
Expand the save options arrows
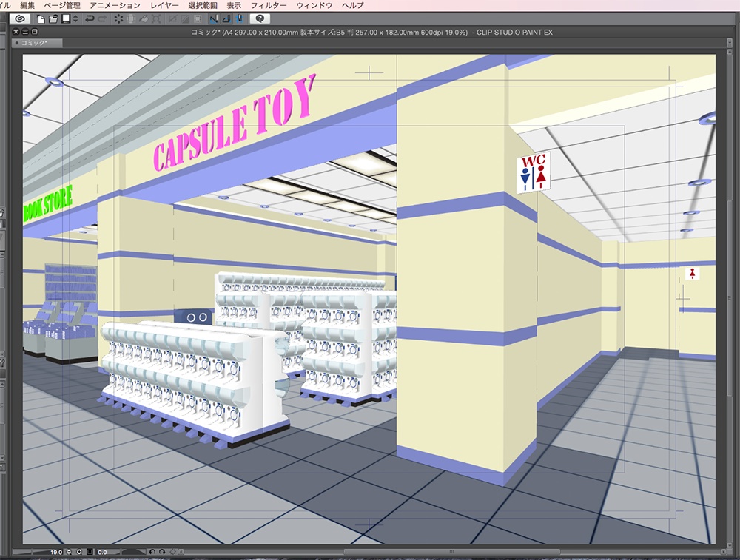(x=75, y=18)
